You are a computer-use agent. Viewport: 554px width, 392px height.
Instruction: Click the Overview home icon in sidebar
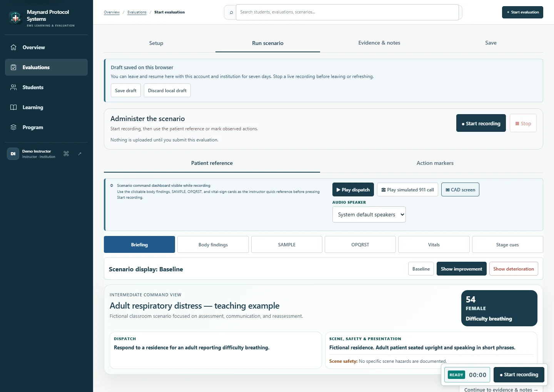tap(13, 47)
